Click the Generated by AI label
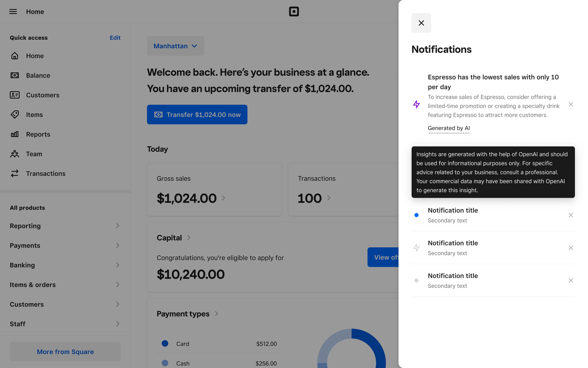The height and width of the screenshot is (368, 588). pos(449,128)
